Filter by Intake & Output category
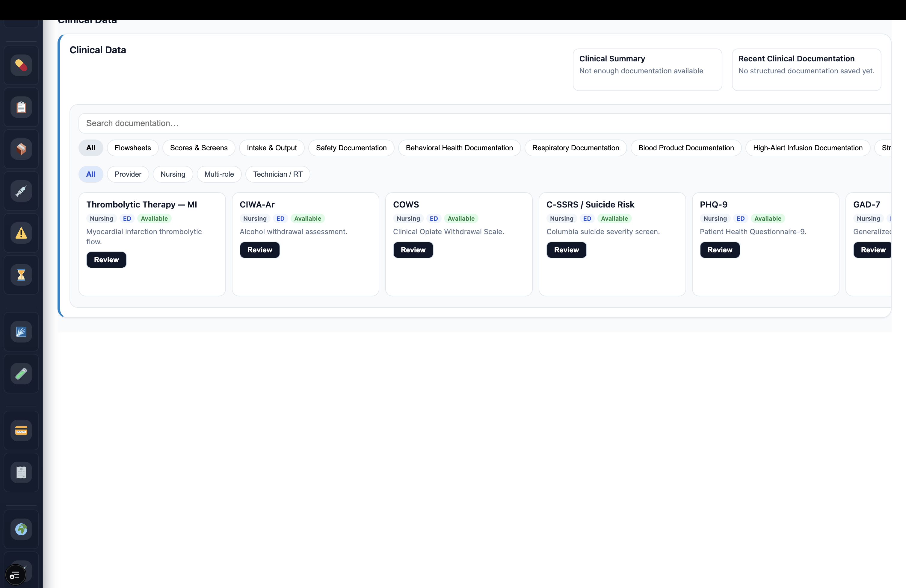The image size is (906, 588). pos(272,148)
